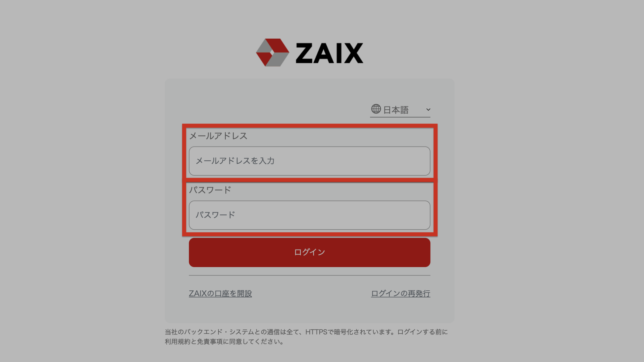Focus the パスワード password input field
This screenshot has height=362, width=644.
tap(310, 215)
